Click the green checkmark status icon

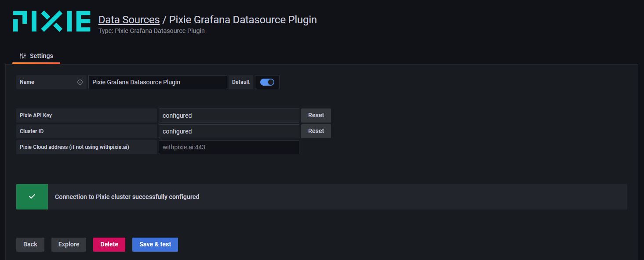[32, 197]
